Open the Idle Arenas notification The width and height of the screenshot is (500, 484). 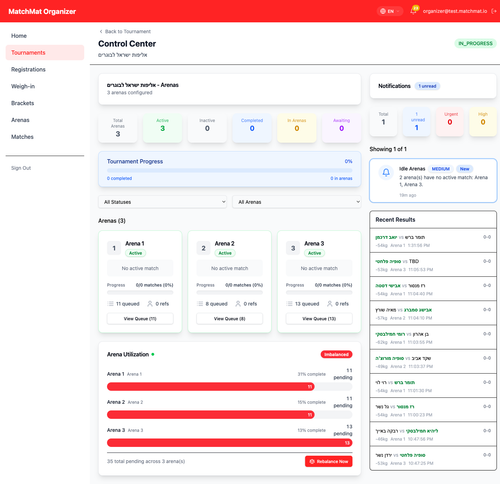pyautogui.click(x=433, y=180)
